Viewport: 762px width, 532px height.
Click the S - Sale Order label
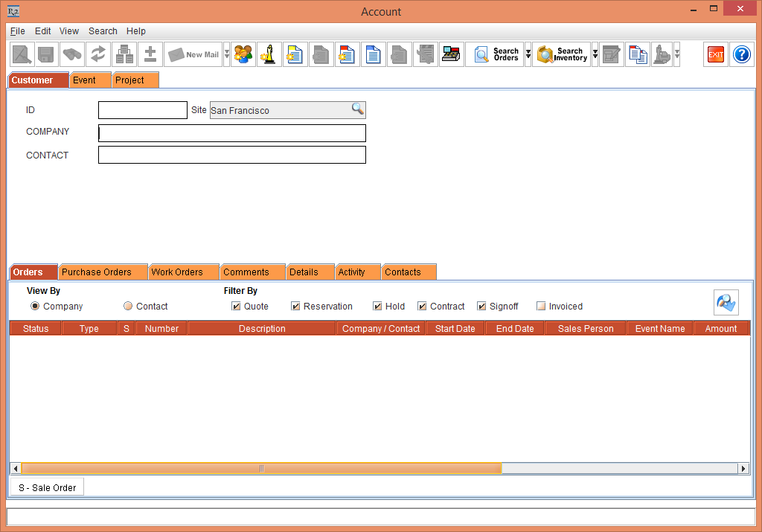[x=47, y=487]
